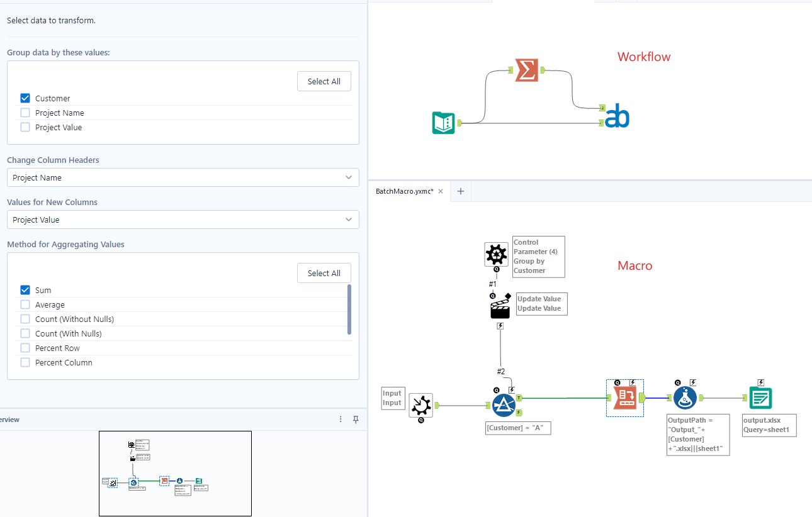Select the Formula tool setting OutputPath

click(685, 397)
